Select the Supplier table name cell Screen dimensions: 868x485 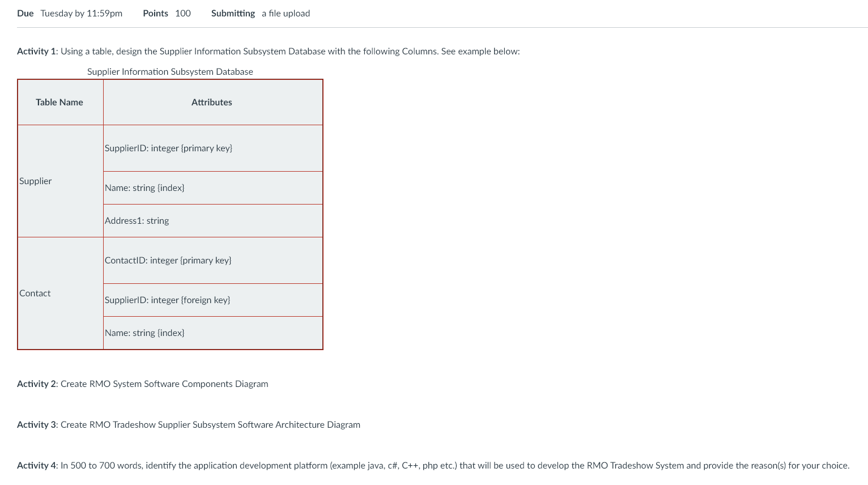(35, 181)
